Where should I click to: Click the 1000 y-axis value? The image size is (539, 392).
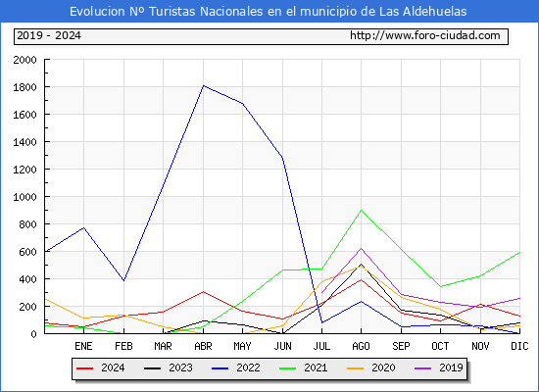tap(24, 197)
